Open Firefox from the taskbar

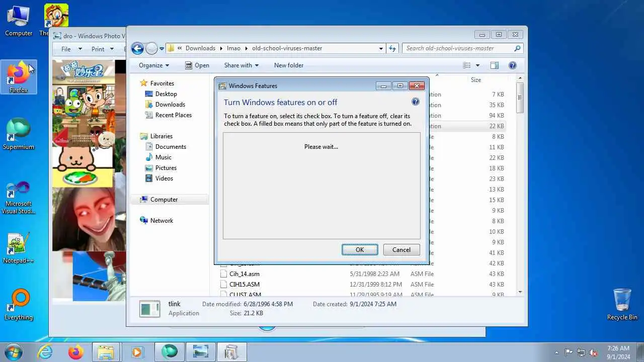pyautogui.click(x=76, y=352)
